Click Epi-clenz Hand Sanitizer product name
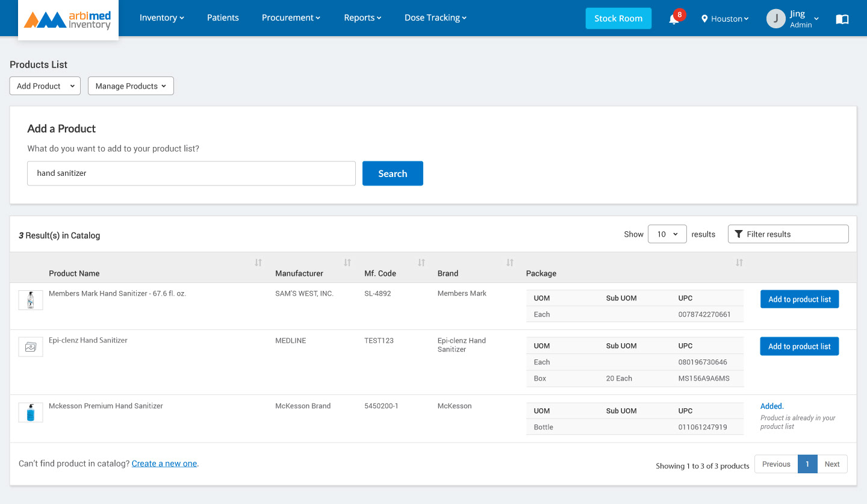Image resolution: width=867 pixels, height=504 pixels. point(88,341)
